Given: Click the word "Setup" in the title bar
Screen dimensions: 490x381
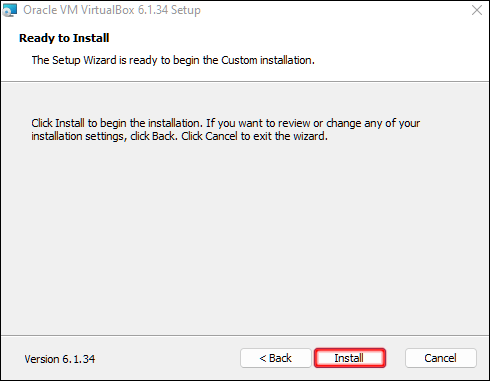Looking at the screenshot, I should point(186,10).
